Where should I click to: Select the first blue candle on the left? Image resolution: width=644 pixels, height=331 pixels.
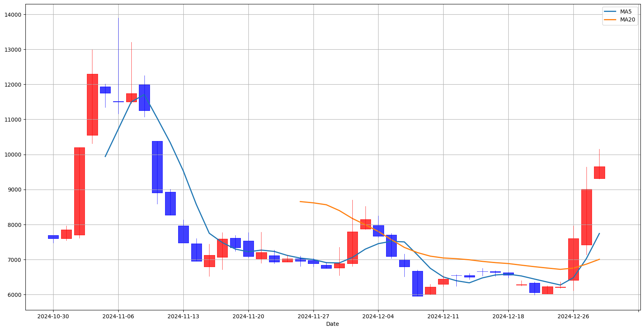pos(53,237)
